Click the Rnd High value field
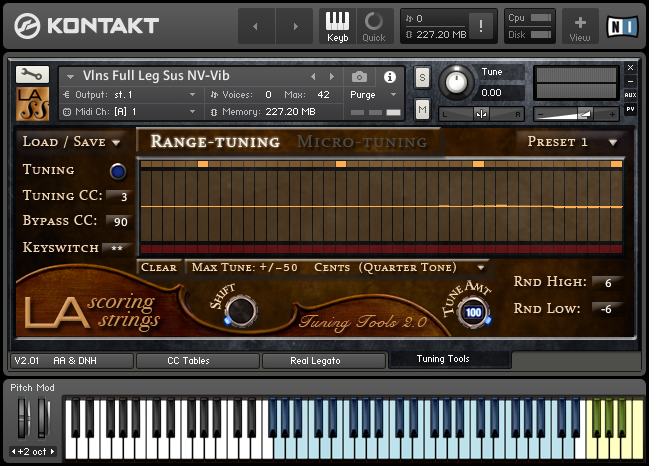 coord(607,283)
